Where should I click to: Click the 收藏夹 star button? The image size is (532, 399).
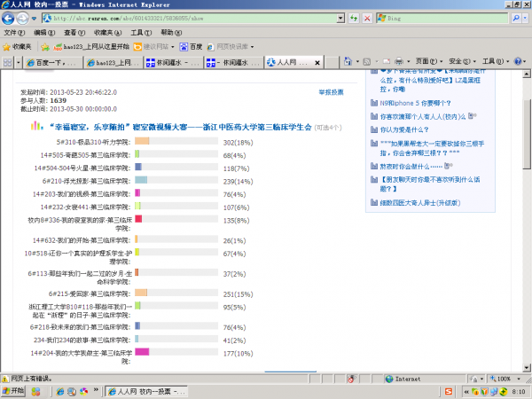point(17,47)
